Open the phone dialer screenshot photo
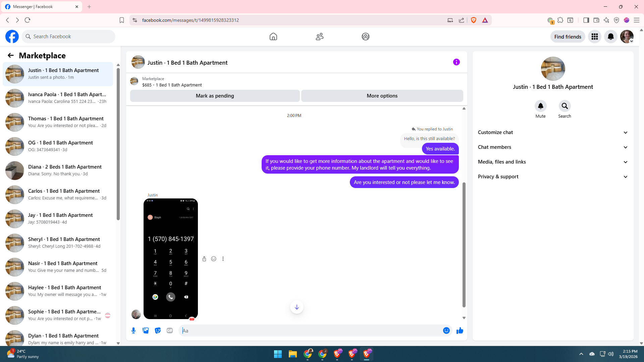This screenshot has width=644, height=362. (x=170, y=258)
